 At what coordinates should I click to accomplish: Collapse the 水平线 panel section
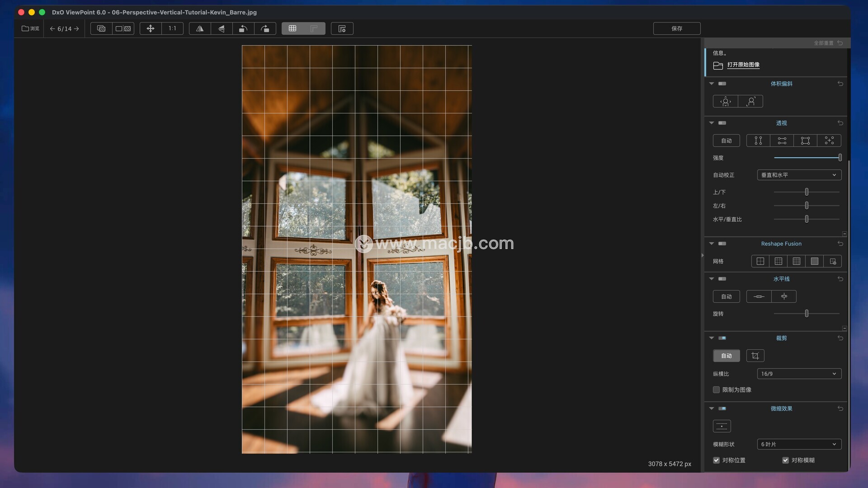pyautogui.click(x=712, y=279)
